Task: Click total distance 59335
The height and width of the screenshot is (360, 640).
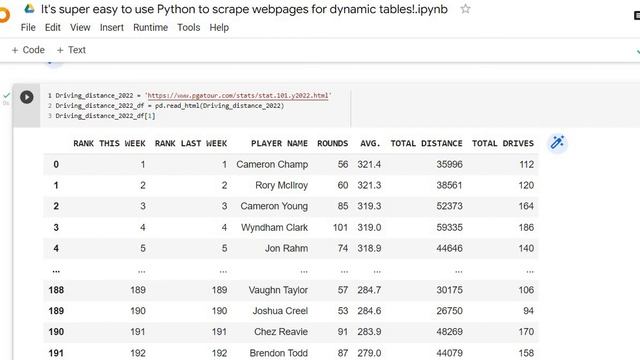Action: point(449,227)
